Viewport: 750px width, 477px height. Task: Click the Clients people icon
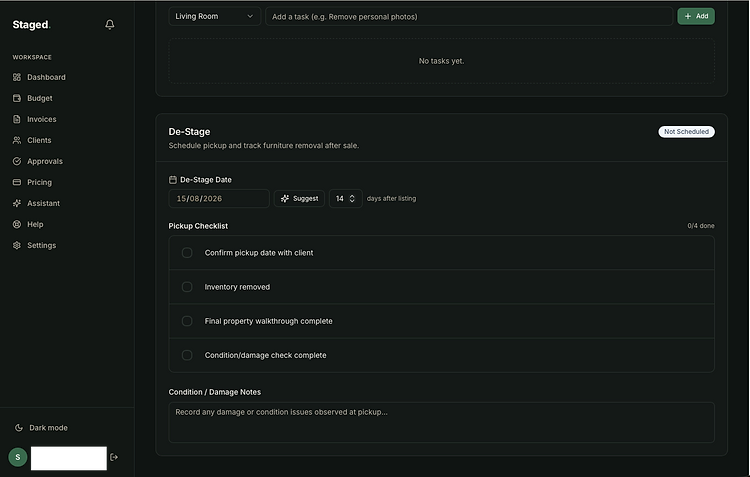(x=17, y=140)
